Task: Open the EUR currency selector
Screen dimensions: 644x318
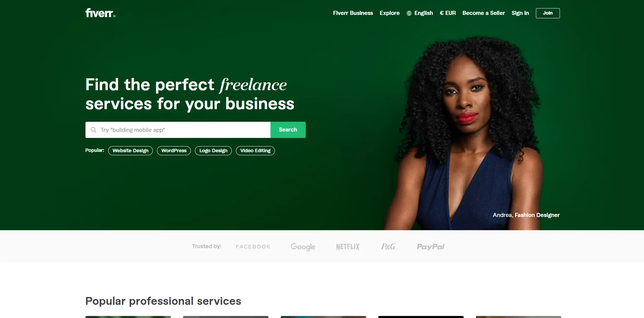Action: coord(448,13)
